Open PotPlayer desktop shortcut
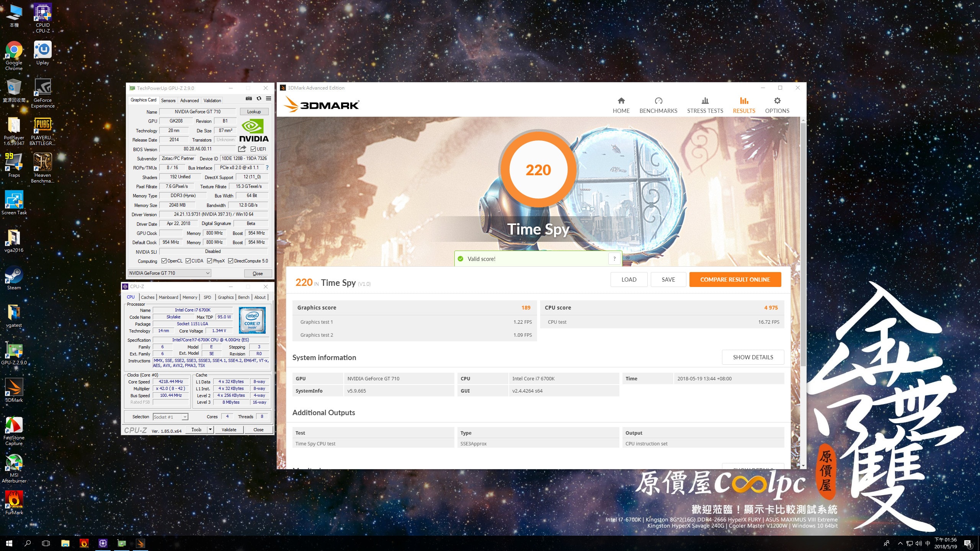980x551 pixels. click(x=14, y=131)
